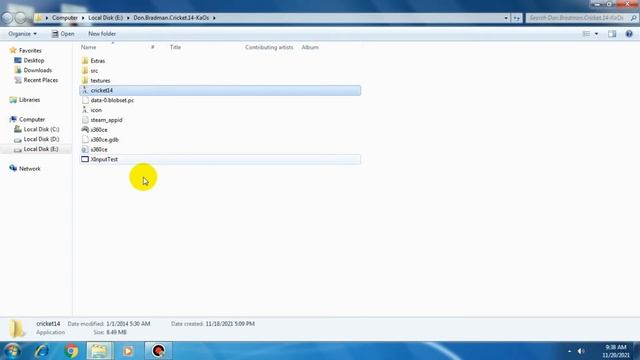Click the Open toolbar button
This screenshot has height=360, width=640.
click(x=63, y=34)
